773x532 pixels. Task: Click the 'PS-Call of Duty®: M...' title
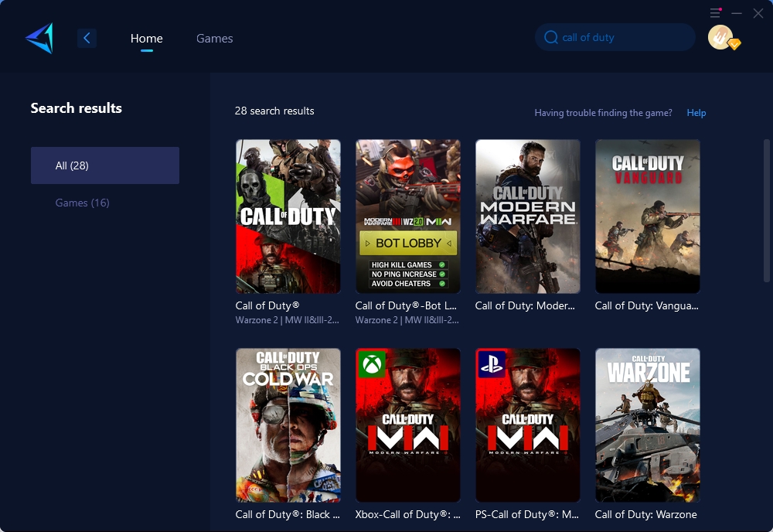coord(527,514)
